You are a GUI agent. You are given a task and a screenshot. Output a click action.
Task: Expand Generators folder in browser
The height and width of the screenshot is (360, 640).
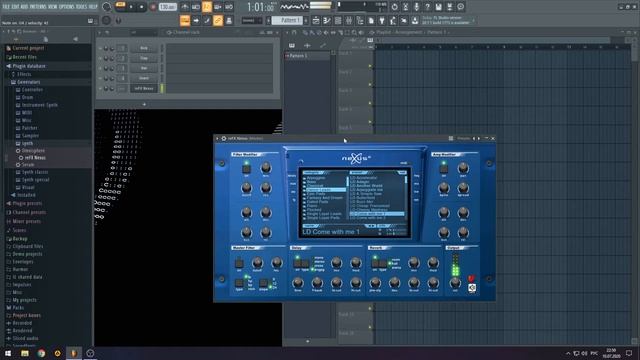tap(29, 82)
